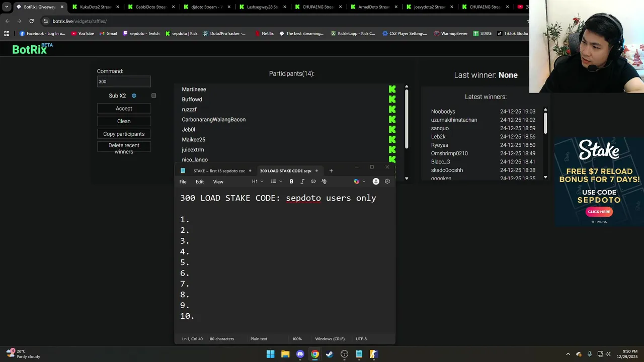Click Plain text in Notepad status bar
Viewport: 644px width, 362px height.
pos(259,339)
